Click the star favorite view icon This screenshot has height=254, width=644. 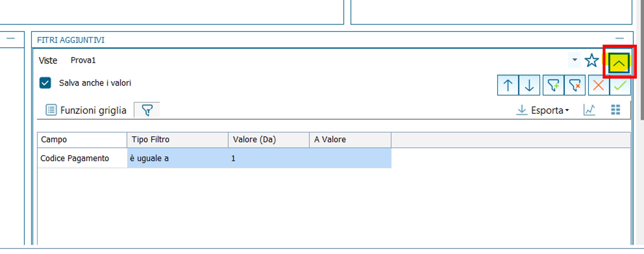click(591, 60)
